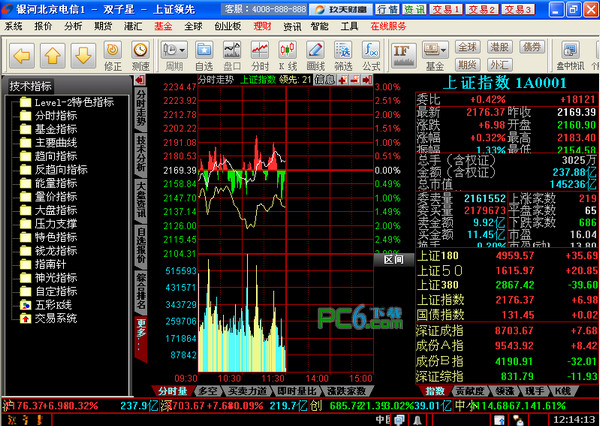This screenshot has width=600, height=426.
Task: Switch to 分时 intraday chart icon
Action: tap(260, 56)
